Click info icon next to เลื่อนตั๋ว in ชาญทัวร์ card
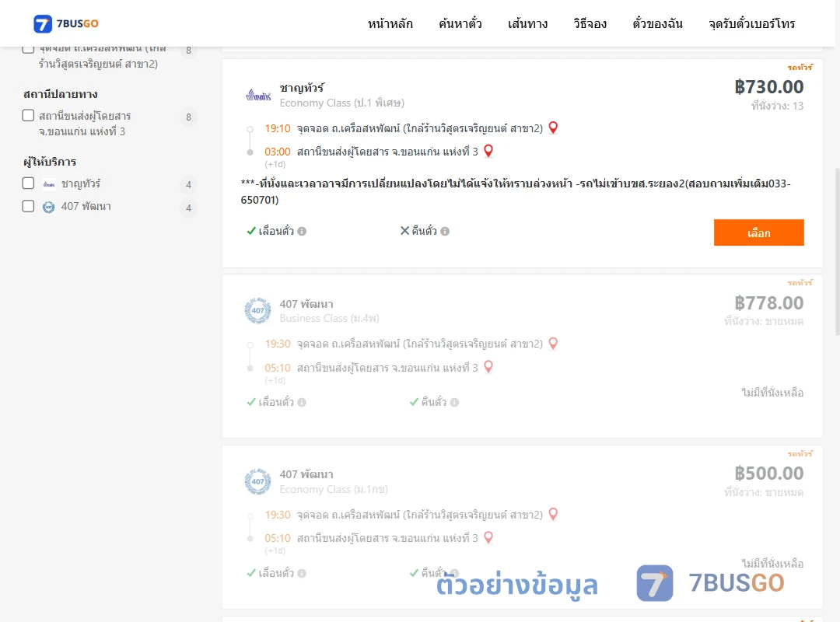 point(302,232)
